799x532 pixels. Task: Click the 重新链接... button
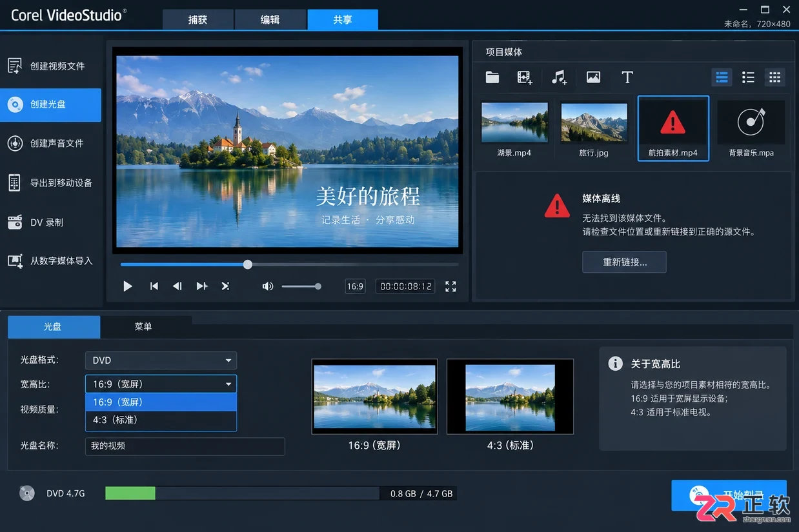(624, 262)
